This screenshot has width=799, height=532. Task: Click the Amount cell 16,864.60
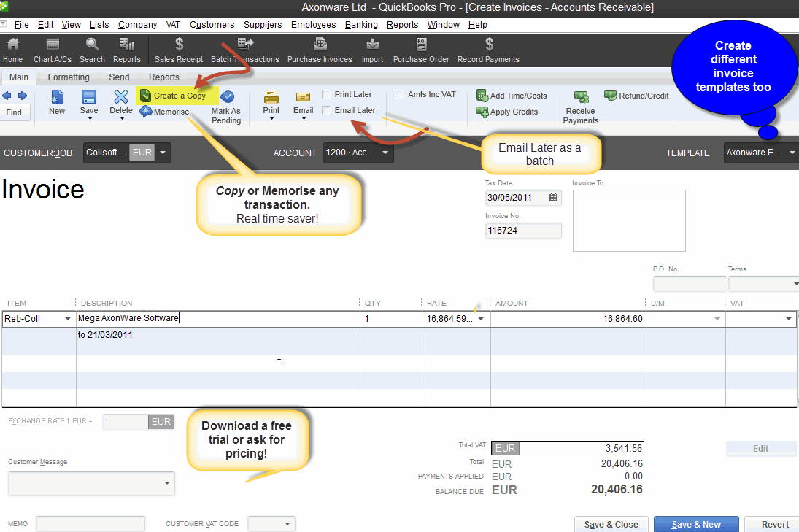pos(568,319)
